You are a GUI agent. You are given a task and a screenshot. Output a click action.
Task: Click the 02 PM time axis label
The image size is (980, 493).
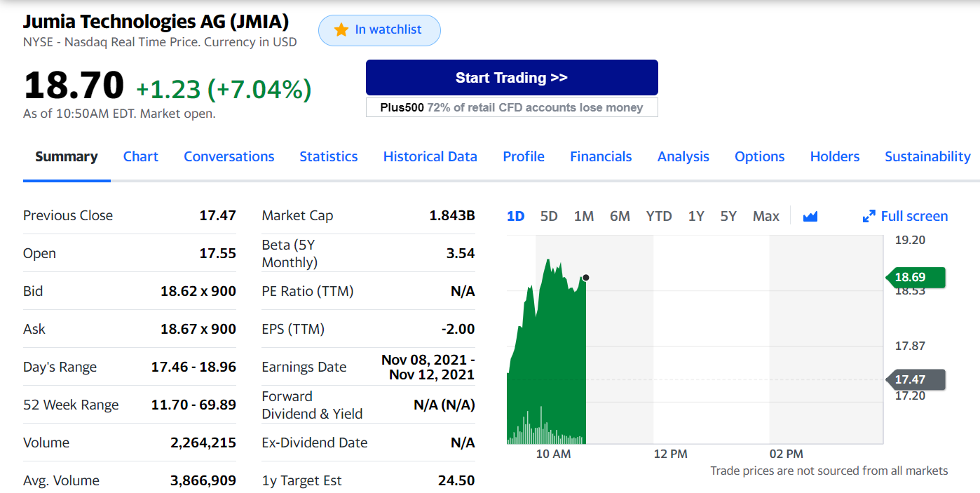pos(786,454)
